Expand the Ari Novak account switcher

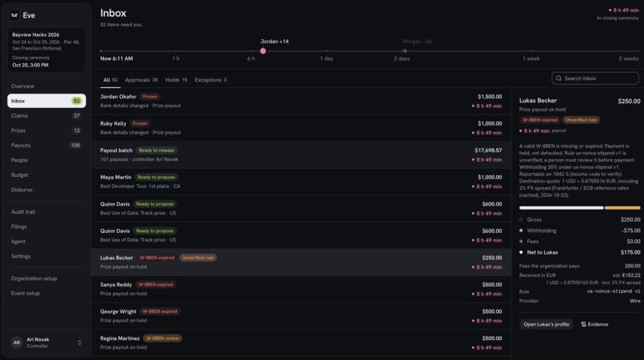coord(80,342)
